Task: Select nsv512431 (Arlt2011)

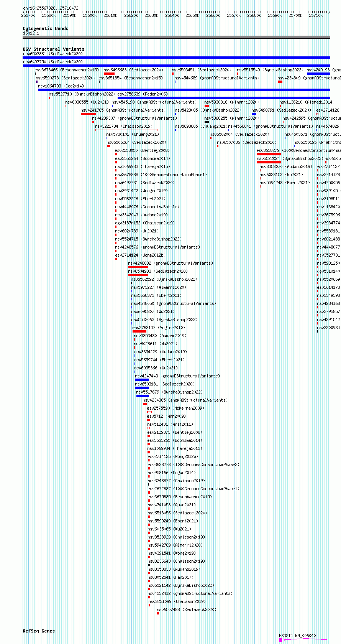Action: pos(170,424)
